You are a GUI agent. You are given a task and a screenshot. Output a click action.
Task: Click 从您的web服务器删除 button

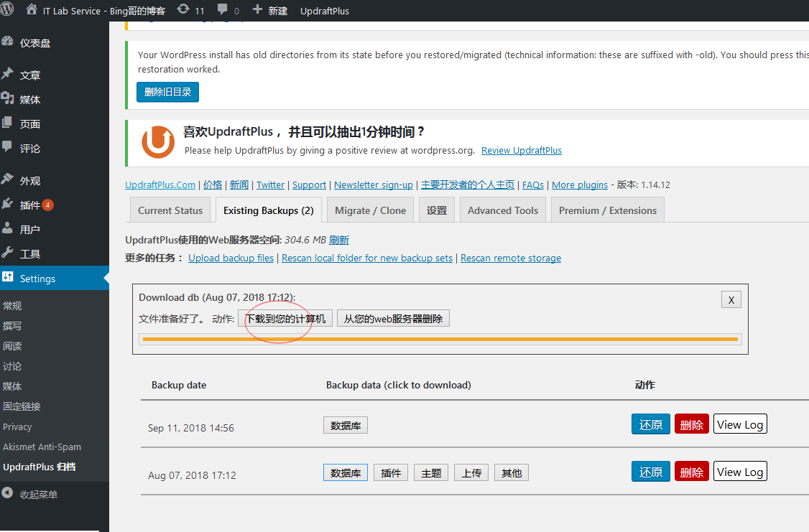pyautogui.click(x=393, y=319)
